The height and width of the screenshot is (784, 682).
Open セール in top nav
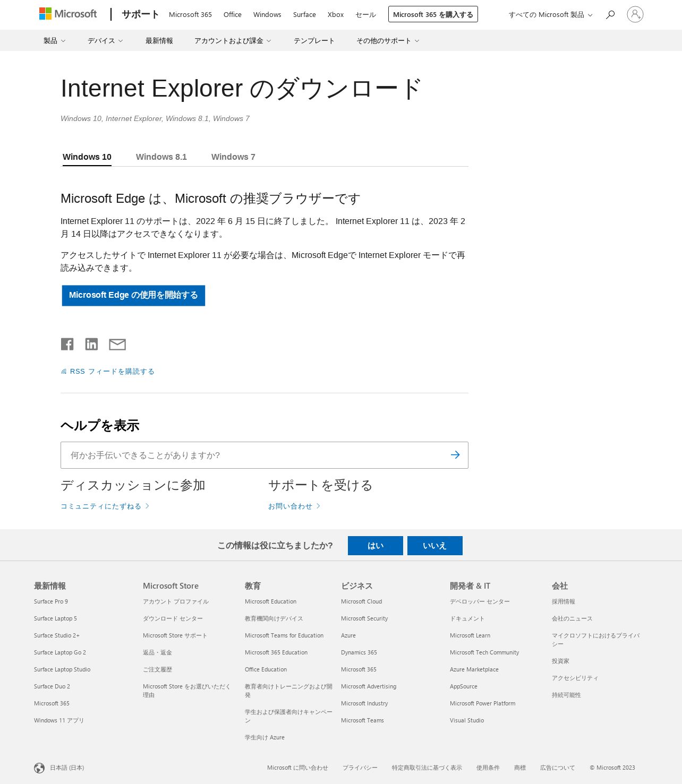pyautogui.click(x=366, y=15)
